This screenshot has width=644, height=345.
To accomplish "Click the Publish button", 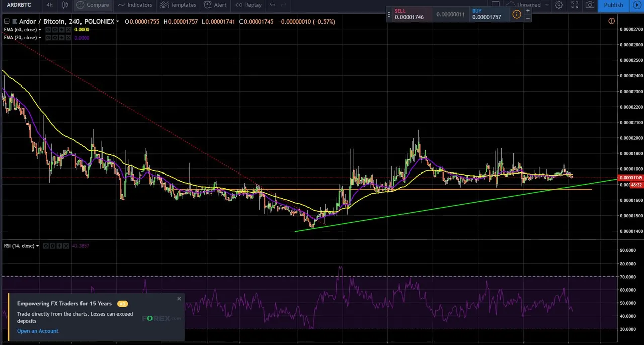I will click(613, 5).
